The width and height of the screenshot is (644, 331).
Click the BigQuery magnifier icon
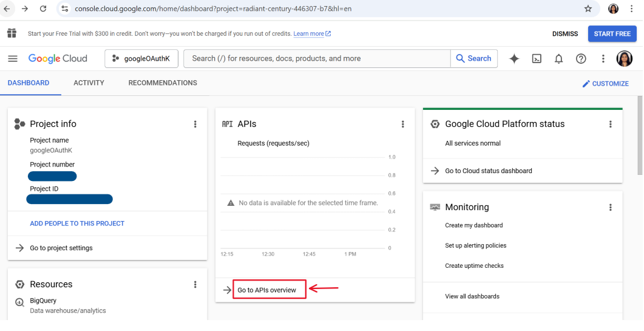tap(19, 303)
